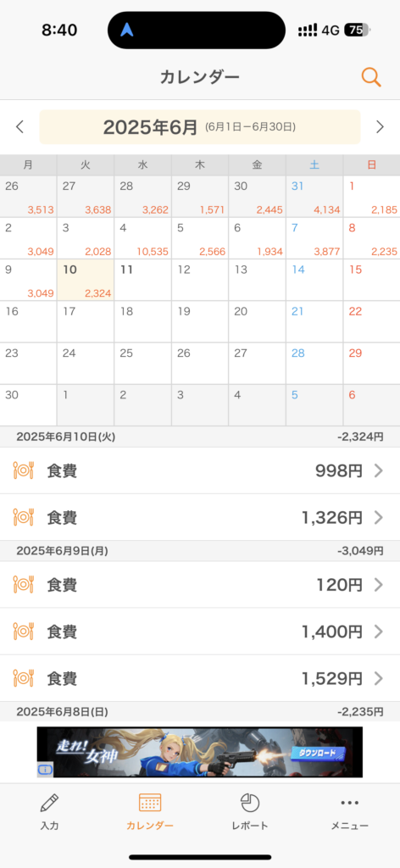Open the 998円 食費 entry
Screen dimensions: 400x868
[x=200, y=471]
